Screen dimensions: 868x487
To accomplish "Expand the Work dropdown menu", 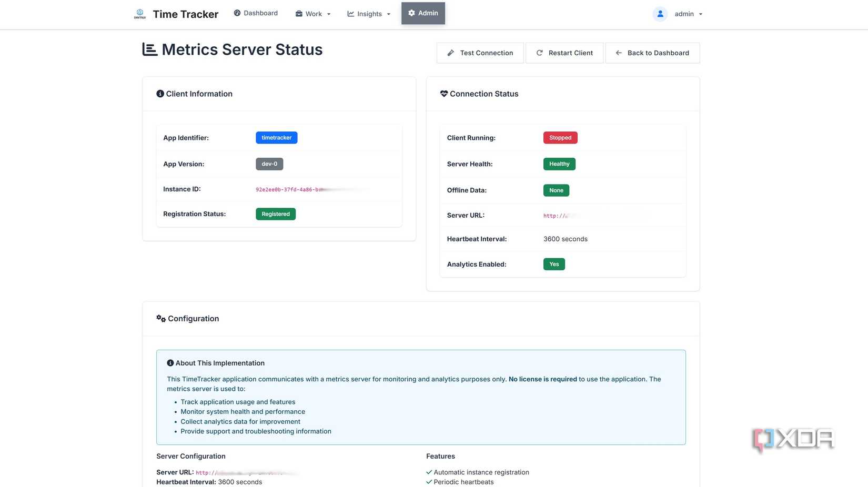I will tap(313, 14).
